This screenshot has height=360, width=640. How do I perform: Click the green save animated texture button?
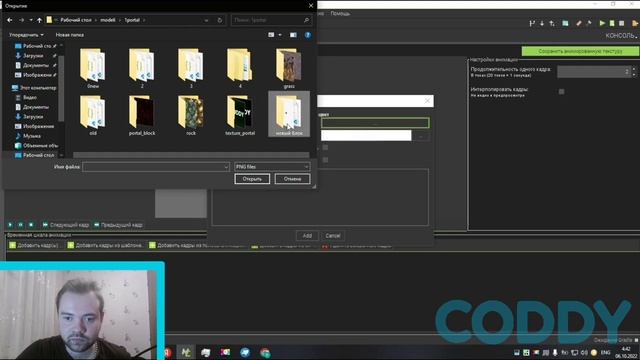(580, 51)
